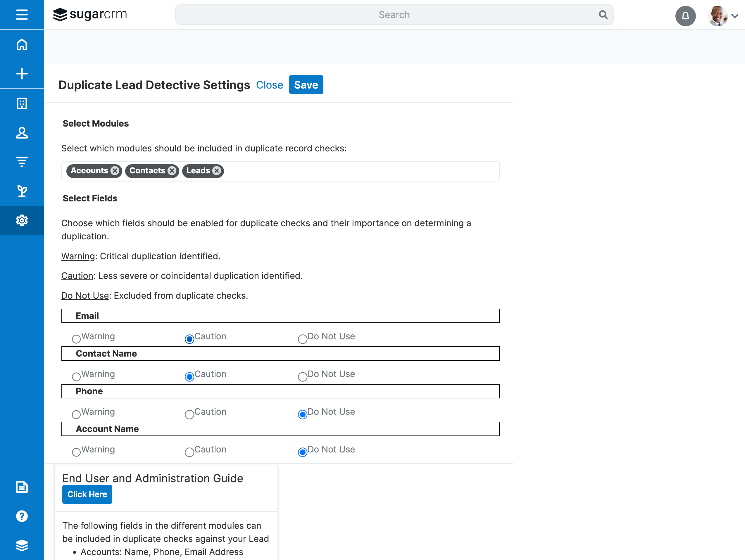745x560 pixels.
Task: Open the guide via Click Here button
Action: [87, 494]
